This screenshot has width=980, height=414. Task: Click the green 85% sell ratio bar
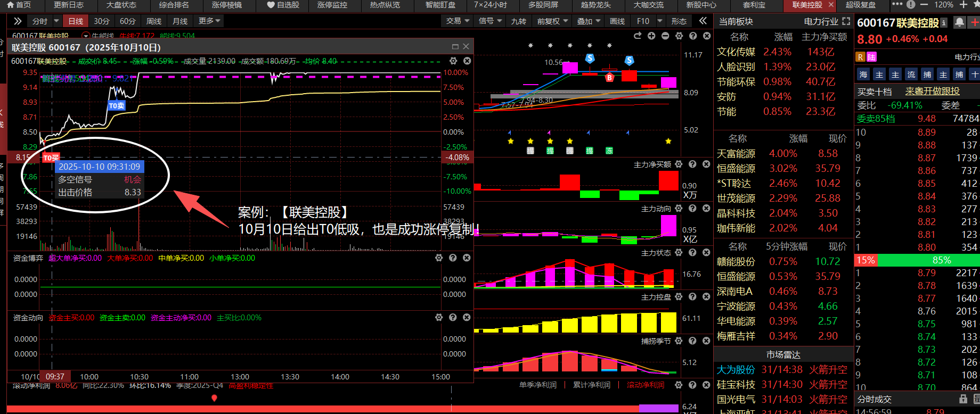coord(941,260)
